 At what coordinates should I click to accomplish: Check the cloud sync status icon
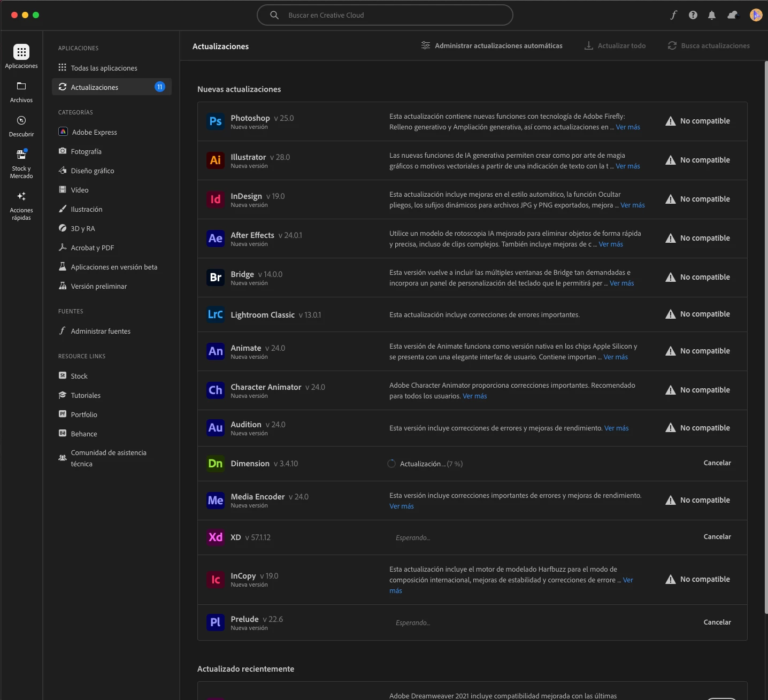click(x=733, y=15)
